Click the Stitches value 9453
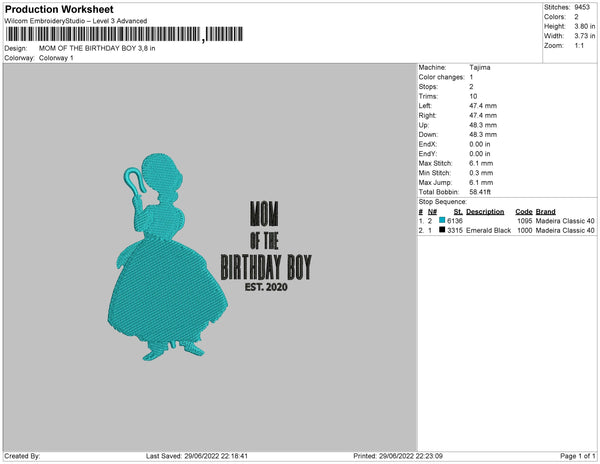This screenshot has height=464, width=600. (x=582, y=7)
